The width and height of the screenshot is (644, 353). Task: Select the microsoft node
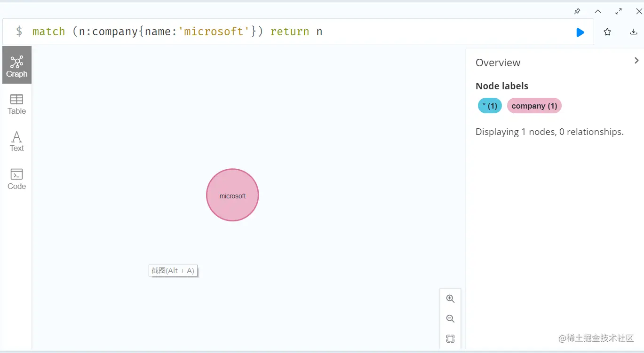[232, 195]
